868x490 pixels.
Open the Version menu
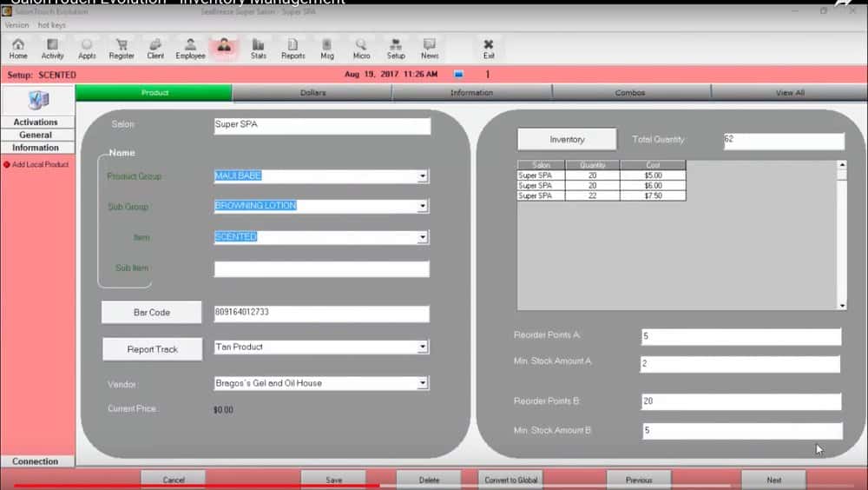(x=16, y=25)
